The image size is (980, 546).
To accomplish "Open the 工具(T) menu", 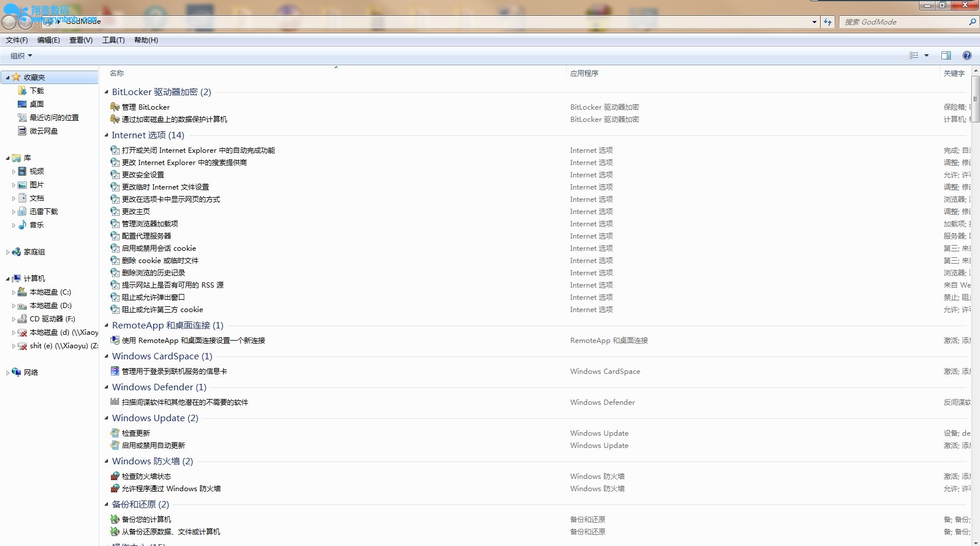I will (113, 40).
